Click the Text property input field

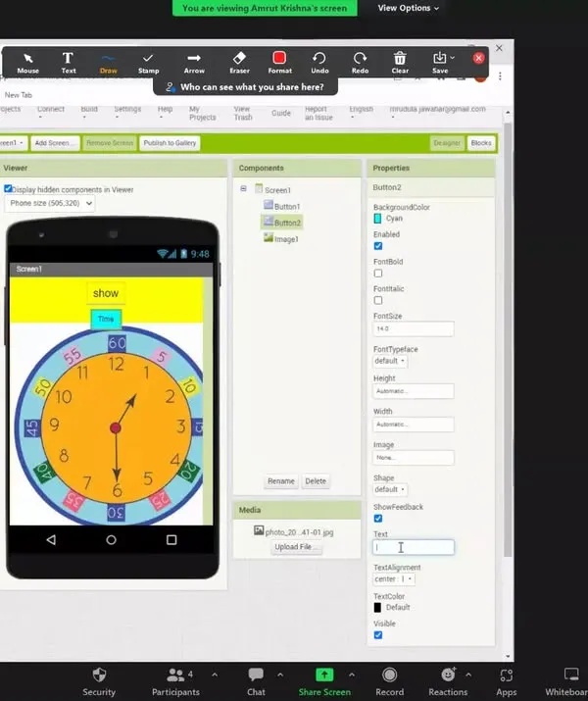(414, 547)
